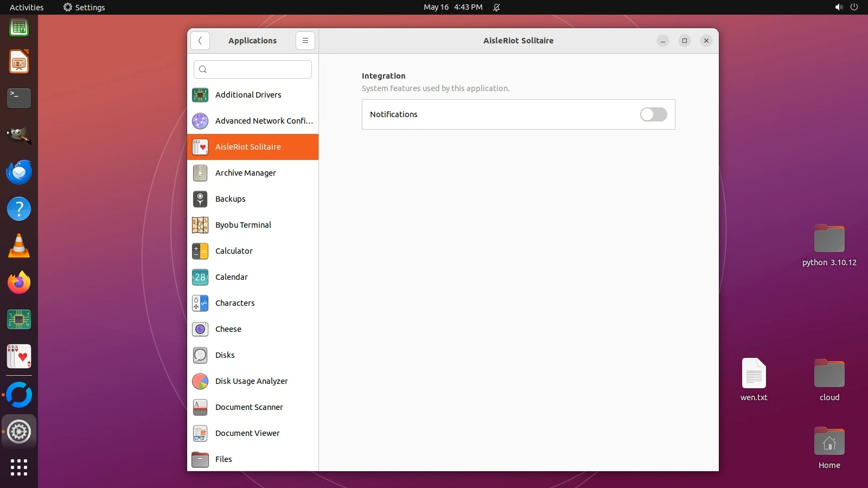Toggle the Notifications switch for AisleRiot Solitaire
The height and width of the screenshot is (488, 868).
[x=653, y=114]
